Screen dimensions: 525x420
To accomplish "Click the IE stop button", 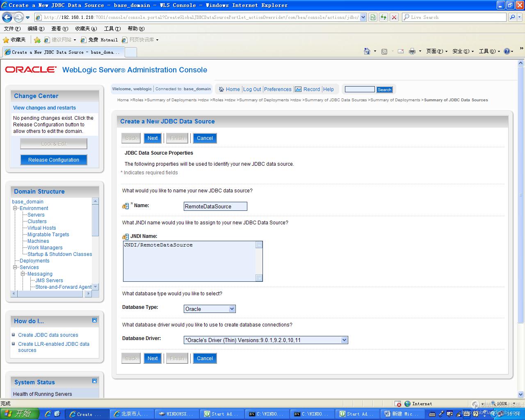I will [394, 17].
